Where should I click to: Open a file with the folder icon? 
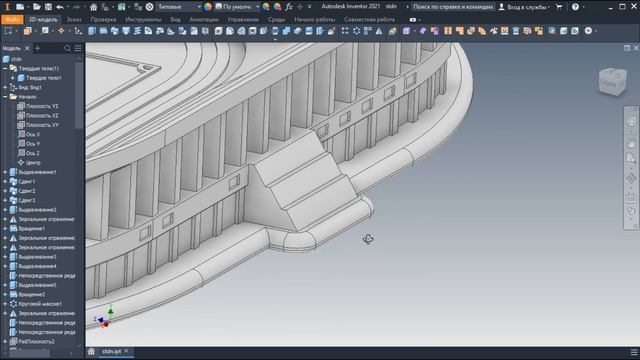[37, 7]
